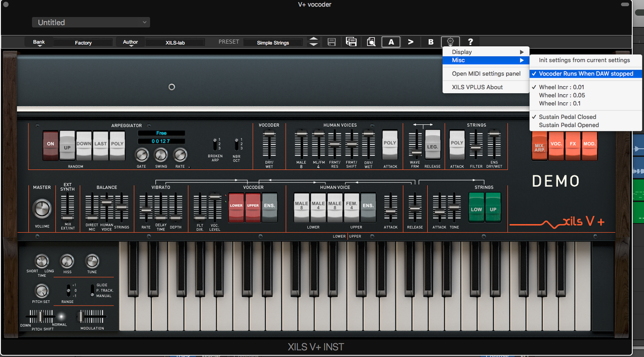Copy A to B with arrow icon
This screenshot has height=357, width=644.
point(411,42)
